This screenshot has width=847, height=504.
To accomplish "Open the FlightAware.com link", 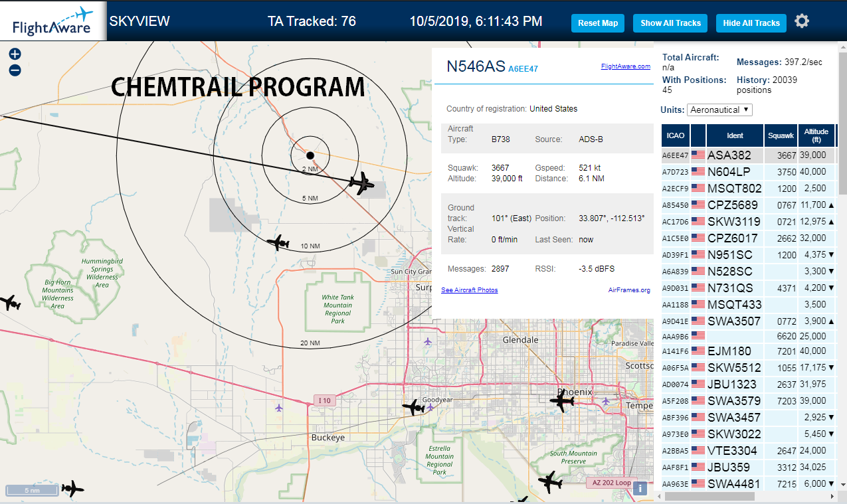I will point(626,66).
